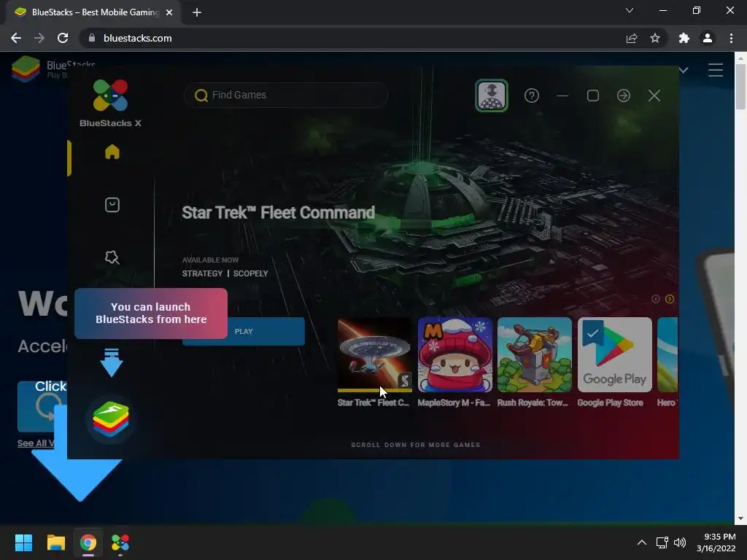The width and height of the screenshot is (747, 560).
Task: Open volume control in system tray
Action: [681, 542]
